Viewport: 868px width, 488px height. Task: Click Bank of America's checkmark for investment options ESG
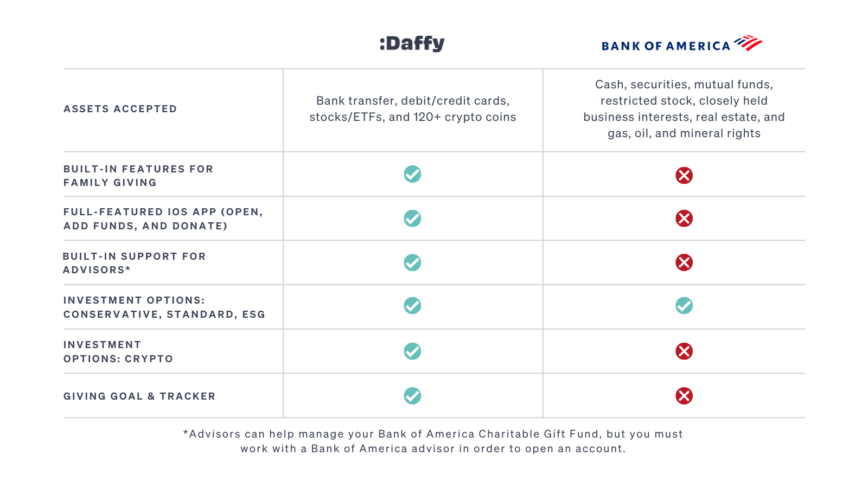684,306
